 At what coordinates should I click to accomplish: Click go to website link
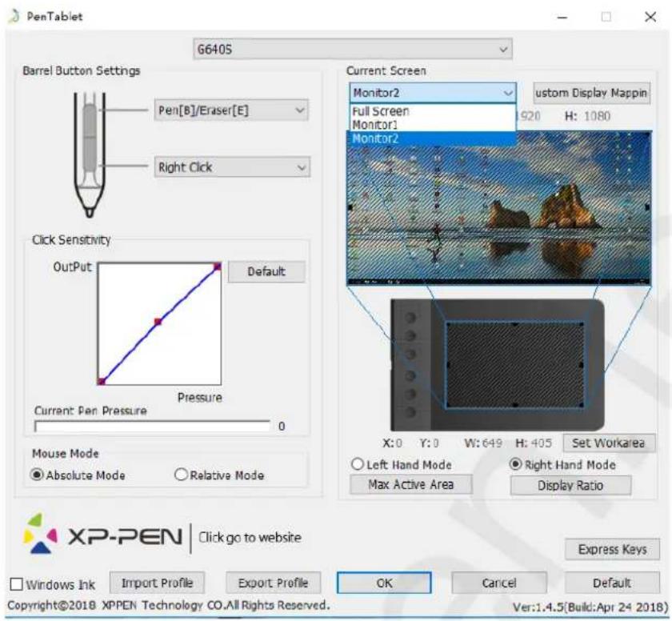[x=250, y=537]
